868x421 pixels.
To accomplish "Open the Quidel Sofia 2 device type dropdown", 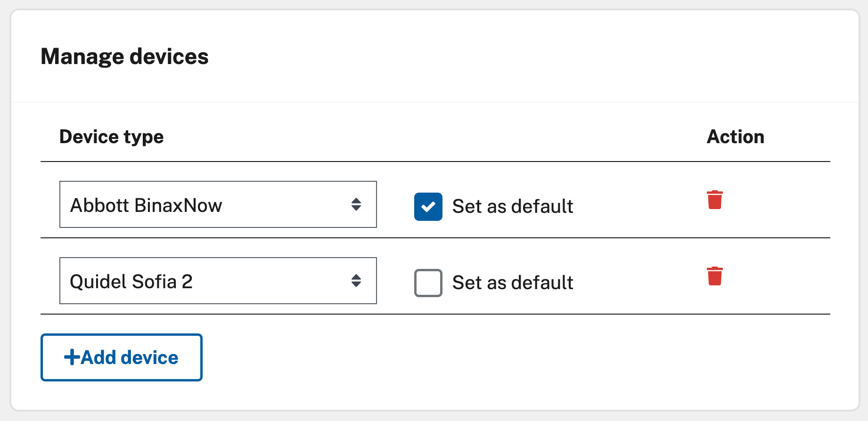I will click(x=218, y=281).
